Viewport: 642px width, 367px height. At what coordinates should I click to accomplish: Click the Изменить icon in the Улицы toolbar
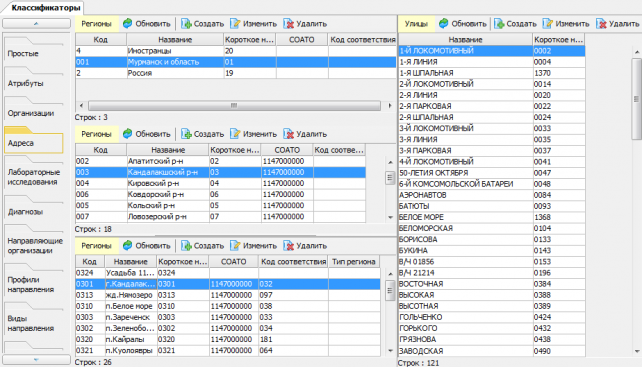pyautogui.click(x=548, y=23)
